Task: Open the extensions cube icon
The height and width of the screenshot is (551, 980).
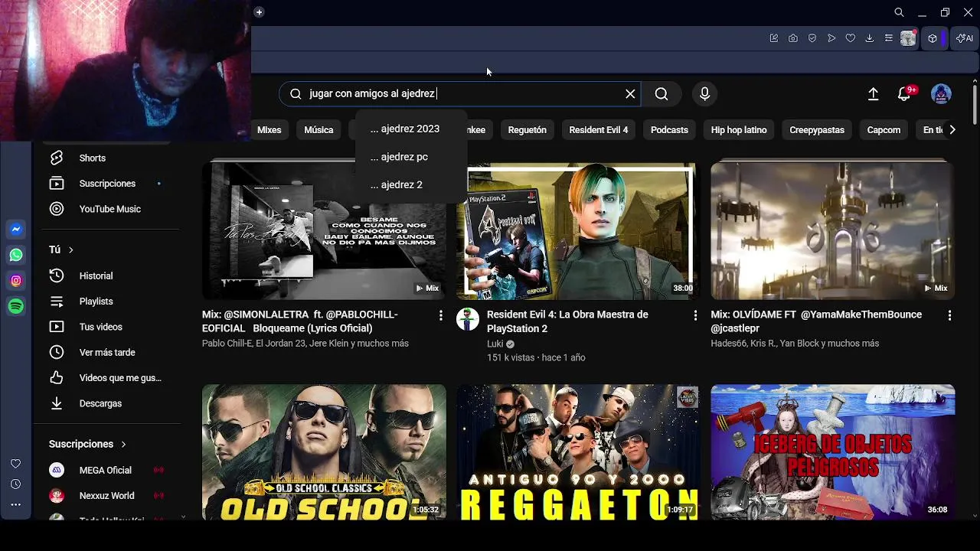Action: click(933, 38)
